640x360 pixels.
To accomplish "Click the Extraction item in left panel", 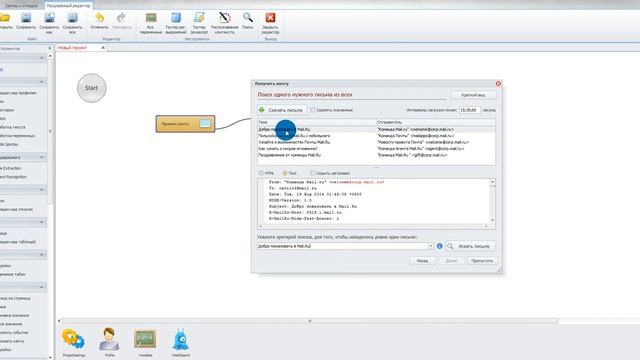I will coord(11,168).
